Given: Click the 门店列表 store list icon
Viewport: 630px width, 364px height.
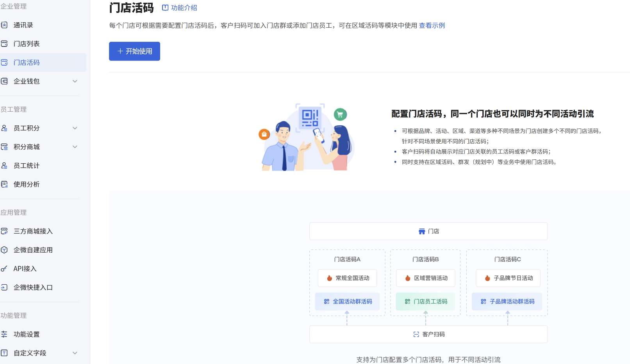Looking at the screenshot, I should click(4, 44).
